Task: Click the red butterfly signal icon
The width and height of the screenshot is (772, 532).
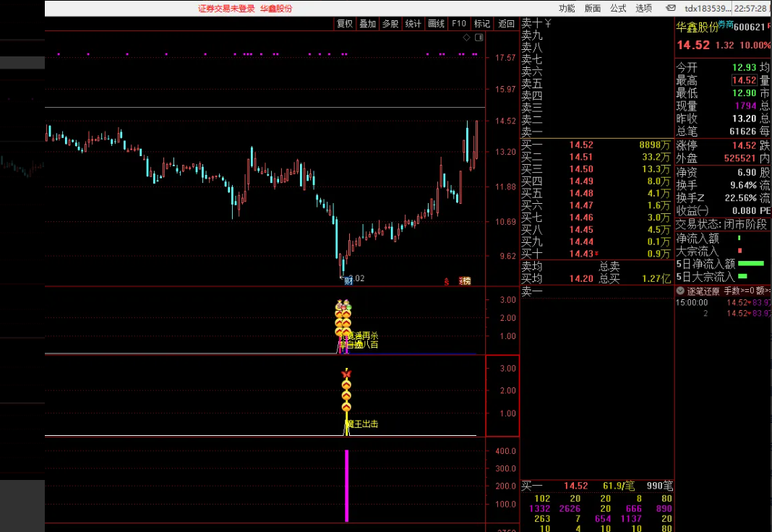Action: (x=346, y=373)
